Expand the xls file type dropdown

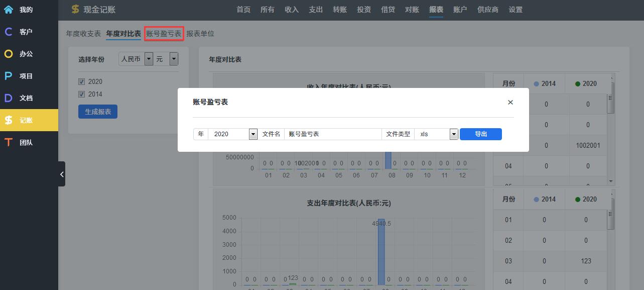[x=454, y=134]
